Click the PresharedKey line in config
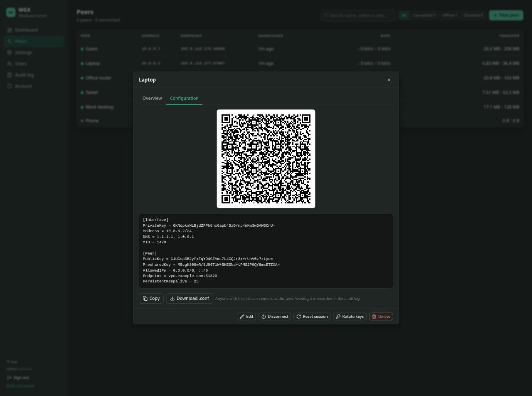The height and width of the screenshot is (396, 532). pos(211,265)
